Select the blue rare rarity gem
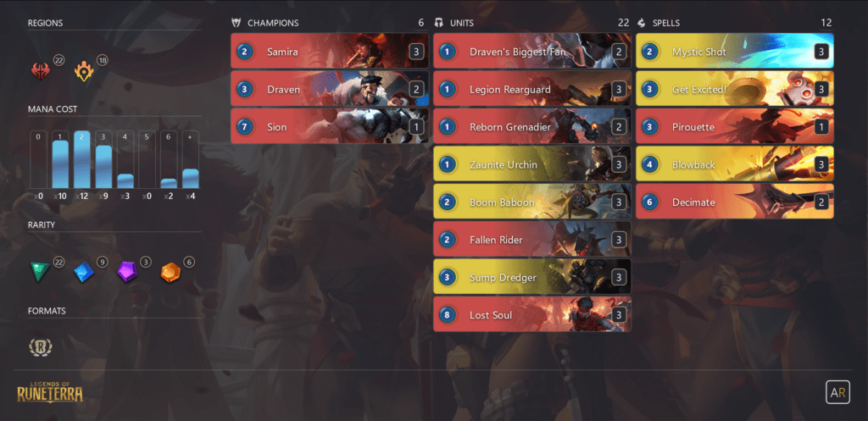868x421 pixels. pos(84,272)
